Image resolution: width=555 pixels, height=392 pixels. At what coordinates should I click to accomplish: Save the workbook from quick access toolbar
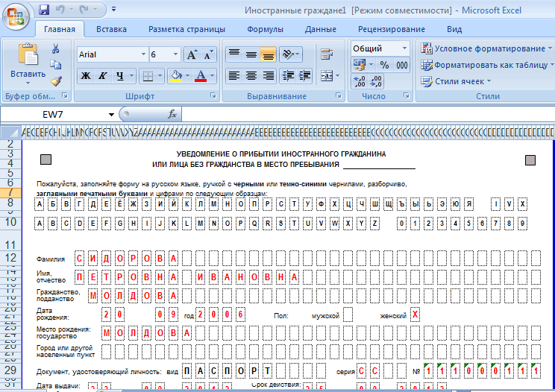click(x=44, y=10)
